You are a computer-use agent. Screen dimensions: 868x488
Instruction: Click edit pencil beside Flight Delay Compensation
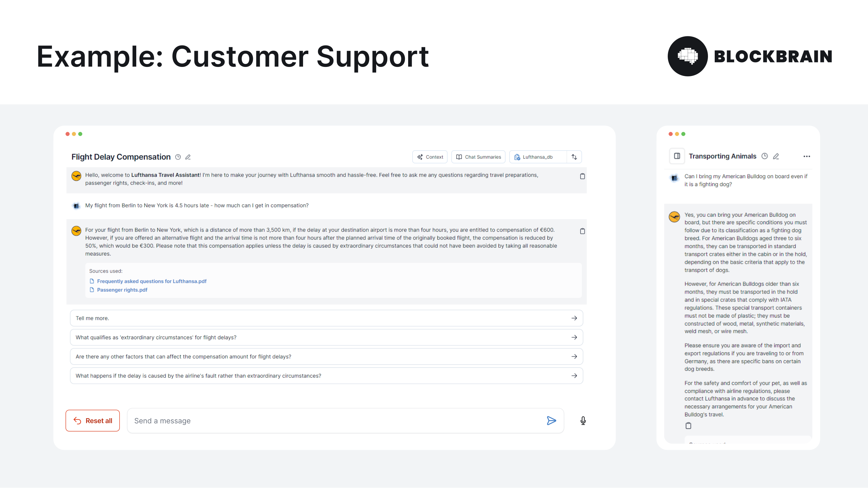(x=188, y=157)
